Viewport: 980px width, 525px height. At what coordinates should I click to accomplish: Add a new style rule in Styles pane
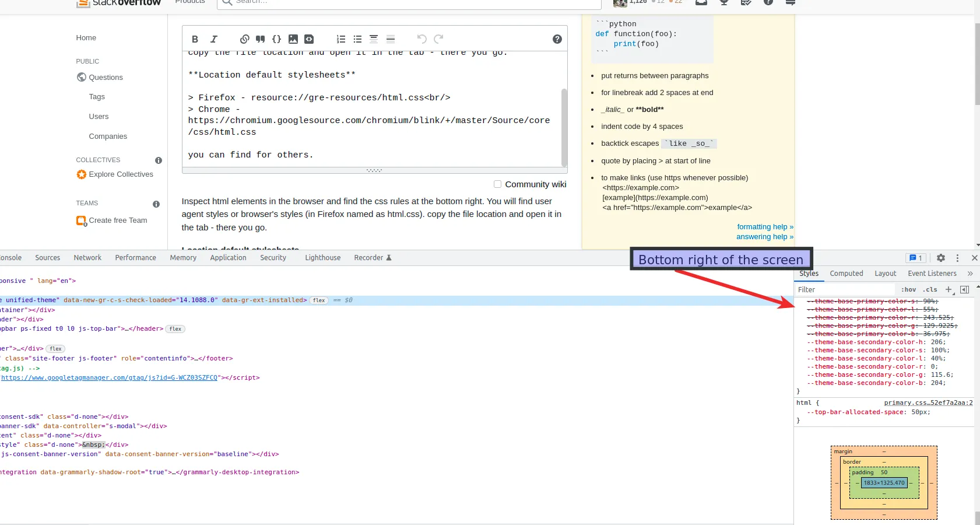pyautogui.click(x=949, y=289)
